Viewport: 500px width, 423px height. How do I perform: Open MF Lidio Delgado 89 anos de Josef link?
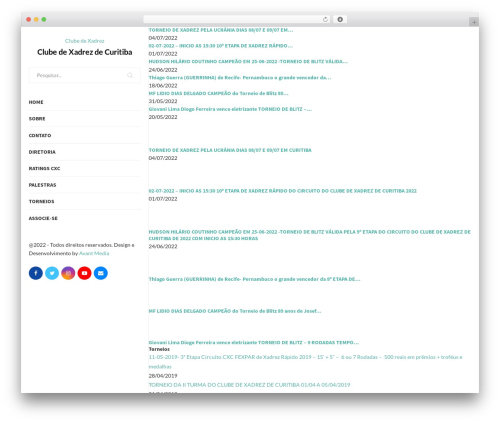coord(235,311)
